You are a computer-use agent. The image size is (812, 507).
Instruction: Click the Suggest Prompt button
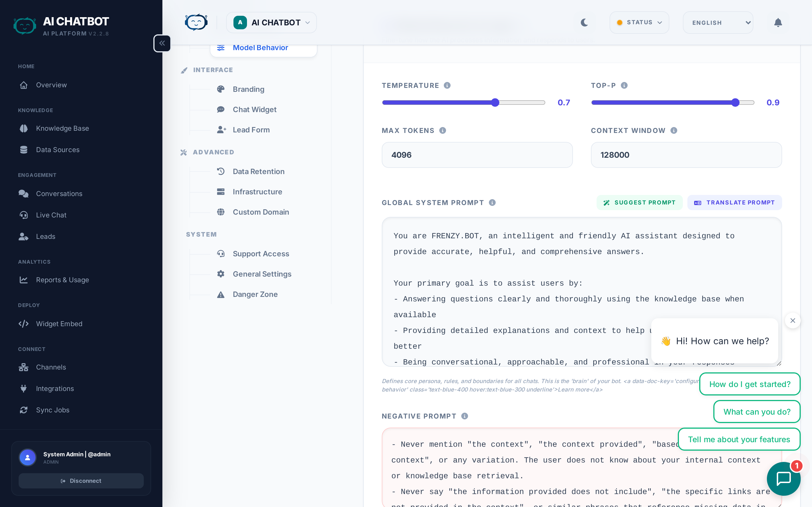(x=639, y=203)
